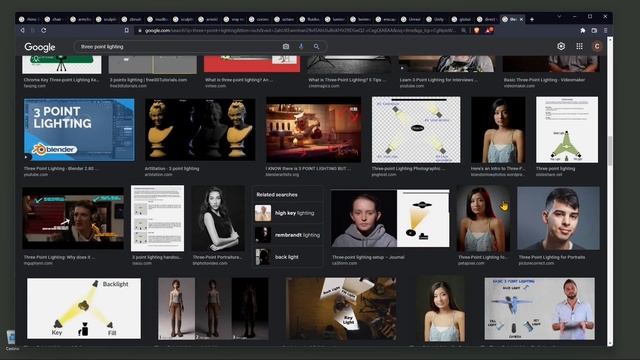Image resolution: width=640 pixels, height=360 pixels.
Task: Open the woman in blue top on black thumbnail
Action: pos(498,130)
